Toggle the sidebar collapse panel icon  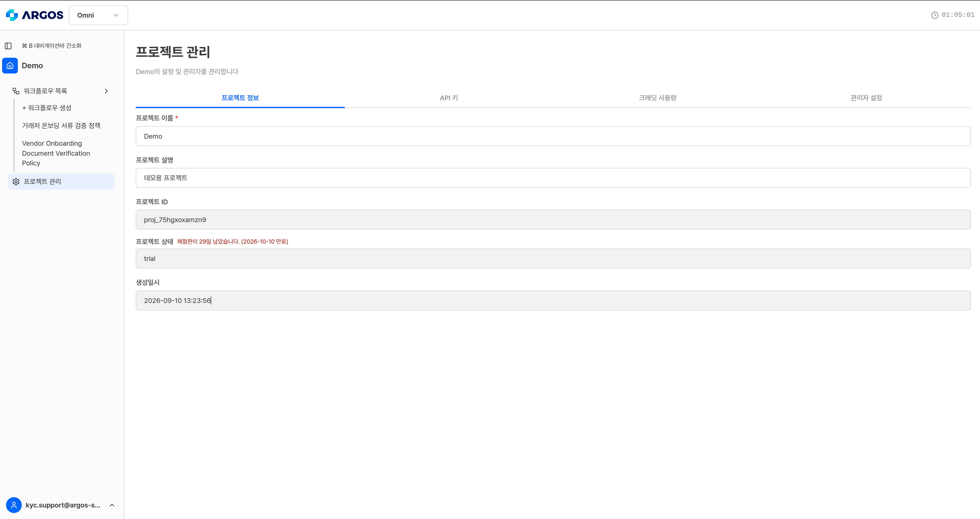8,46
